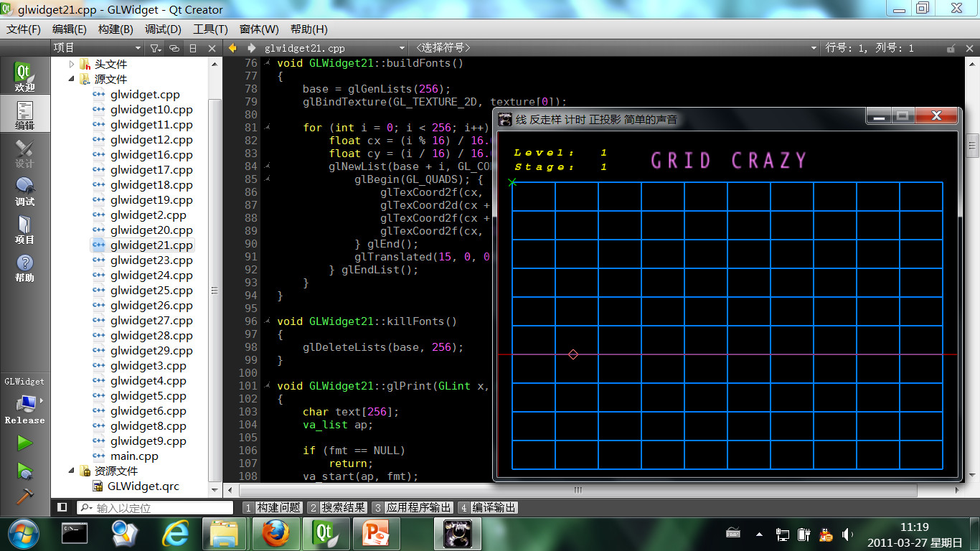Open the 调试(D) menu
980x551 pixels.
click(163, 29)
